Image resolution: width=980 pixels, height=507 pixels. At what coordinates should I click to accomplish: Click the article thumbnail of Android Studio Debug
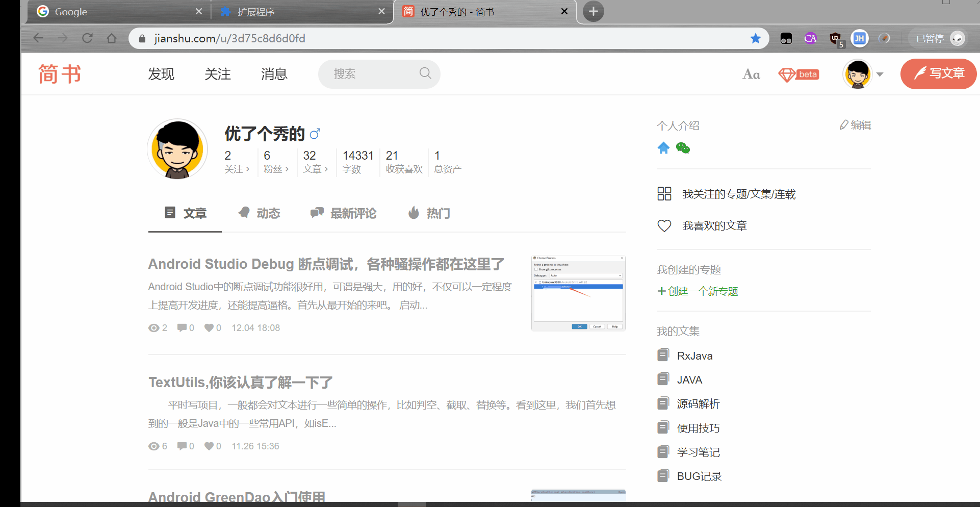pyautogui.click(x=578, y=293)
